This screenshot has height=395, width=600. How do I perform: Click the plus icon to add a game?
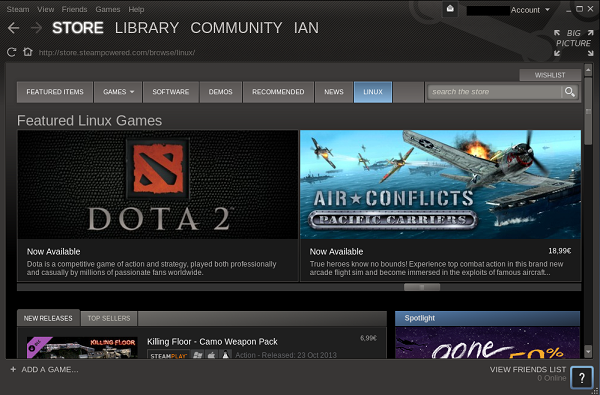click(13, 369)
